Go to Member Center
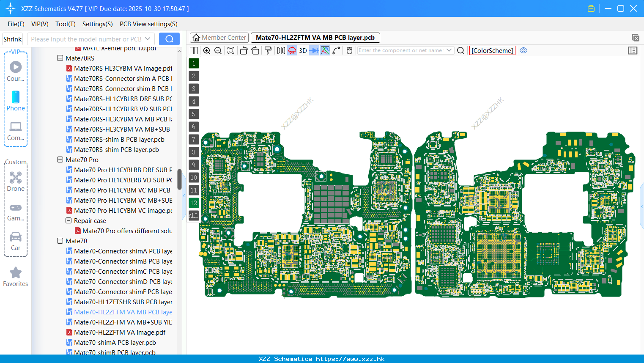This screenshot has width=644, height=363. (219, 38)
